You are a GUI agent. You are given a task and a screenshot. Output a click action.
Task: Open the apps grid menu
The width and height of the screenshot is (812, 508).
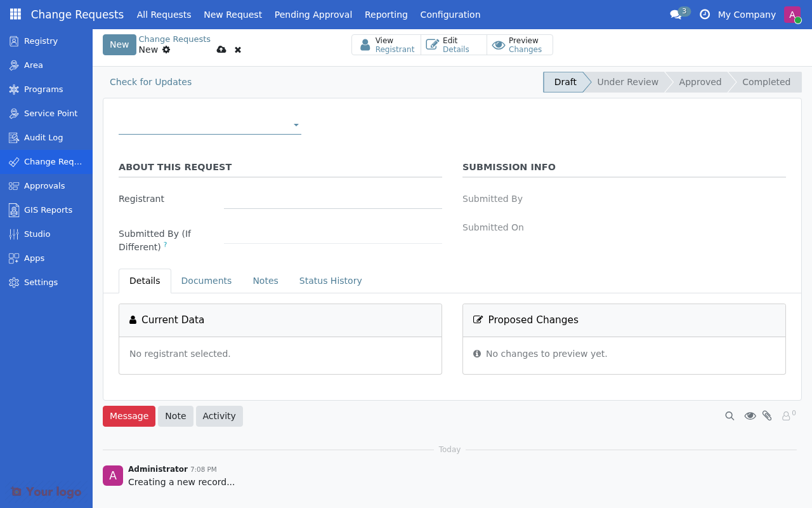coord(15,14)
